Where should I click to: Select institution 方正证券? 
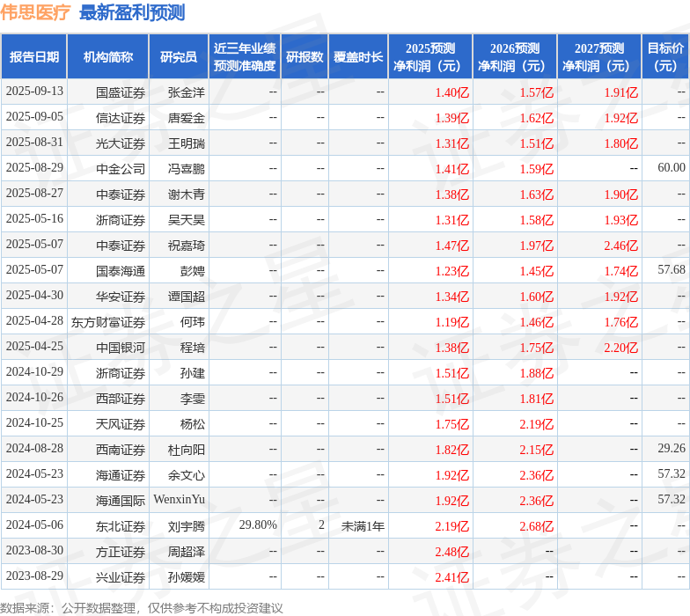(121, 552)
